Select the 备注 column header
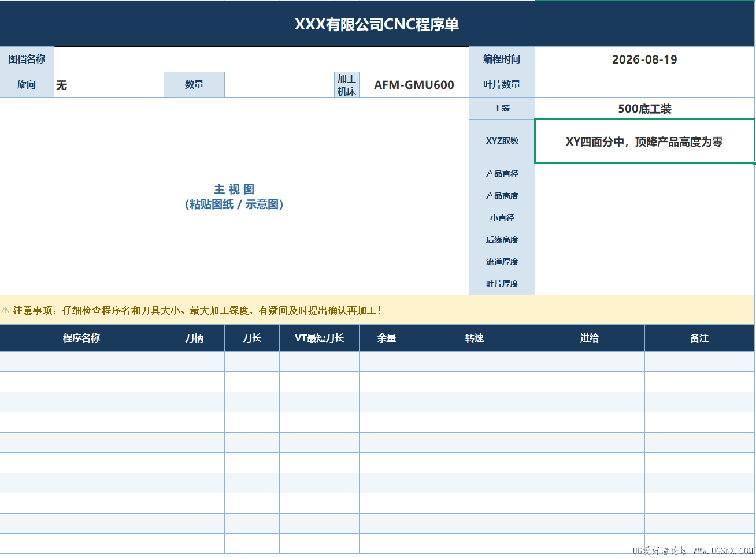The image size is (756, 558). (699, 338)
